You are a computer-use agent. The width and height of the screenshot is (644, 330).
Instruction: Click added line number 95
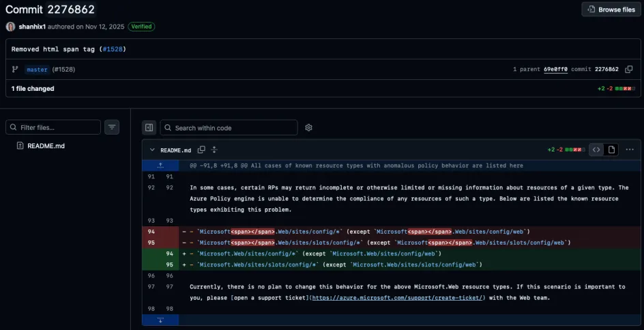[169, 264]
